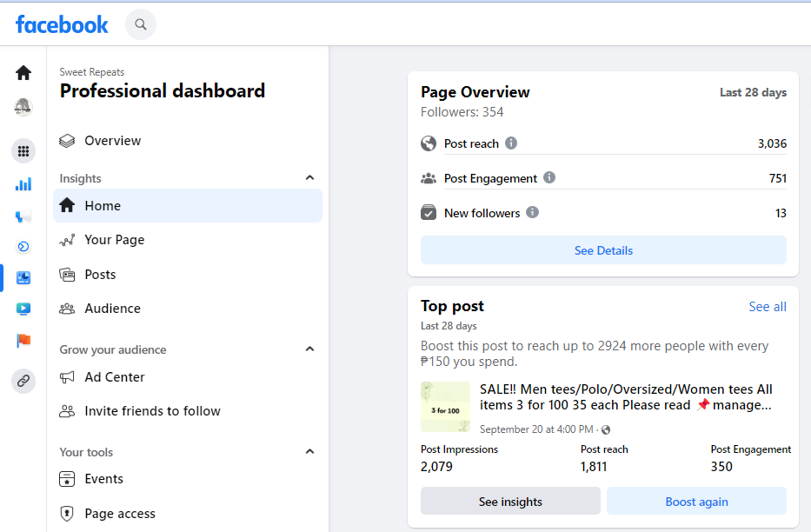
Task: Click the chain link icon in left rail
Action: [x=23, y=381]
